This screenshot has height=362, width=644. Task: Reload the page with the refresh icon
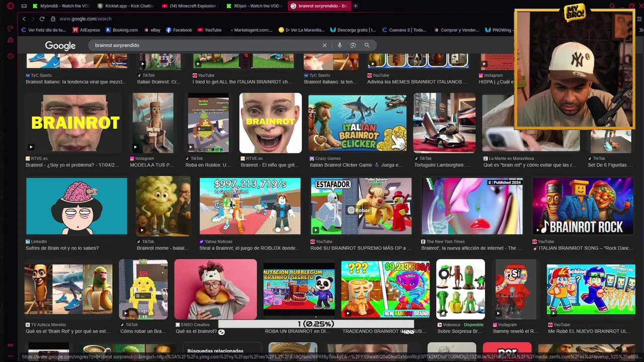click(x=42, y=19)
